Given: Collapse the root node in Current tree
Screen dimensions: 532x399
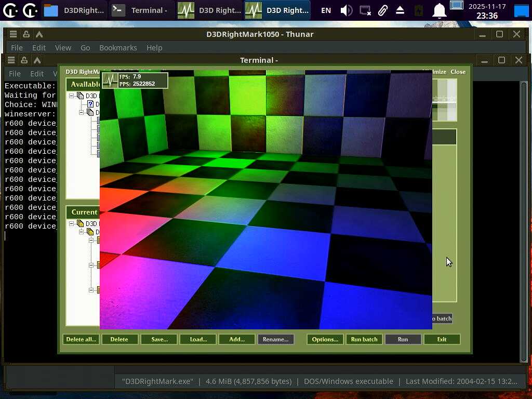Looking at the screenshot, I should (72, 224).
